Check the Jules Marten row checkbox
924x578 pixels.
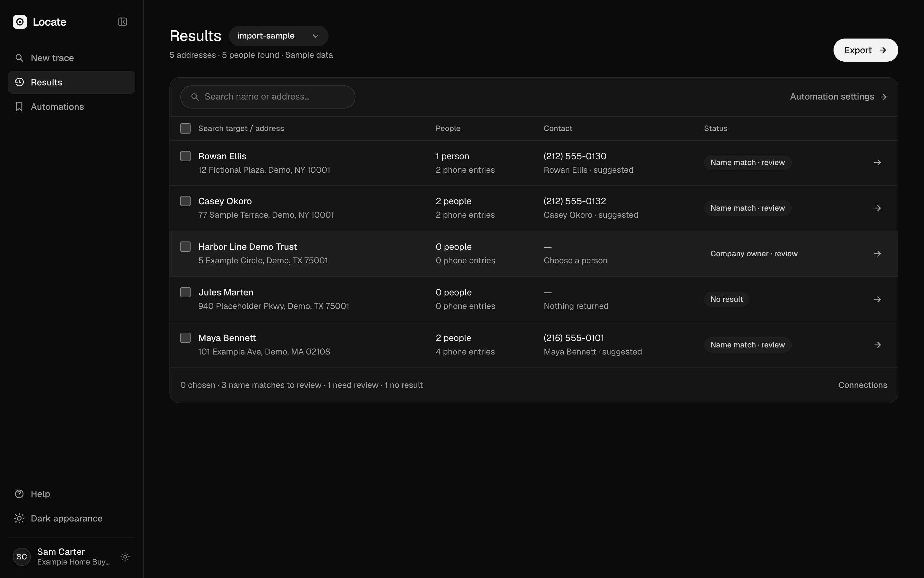185,292
